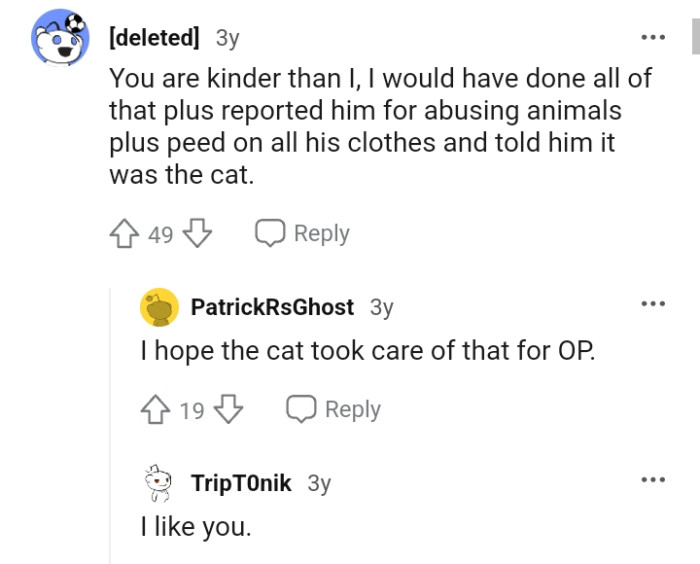Click the 3y timestamp on PatrickRsGhost's comment
Screen dimensions: 700x564
(x=381, y=308)
